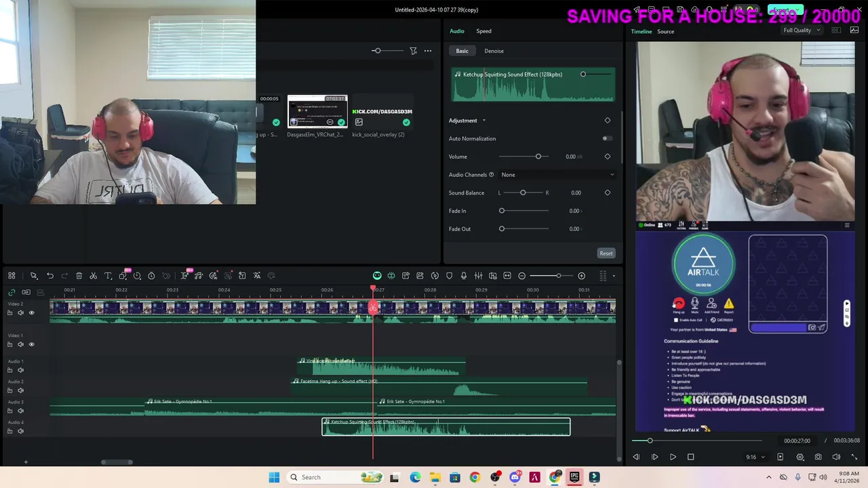Switch to the Audio tab
The image size is (868, 488).
[457, 31]
